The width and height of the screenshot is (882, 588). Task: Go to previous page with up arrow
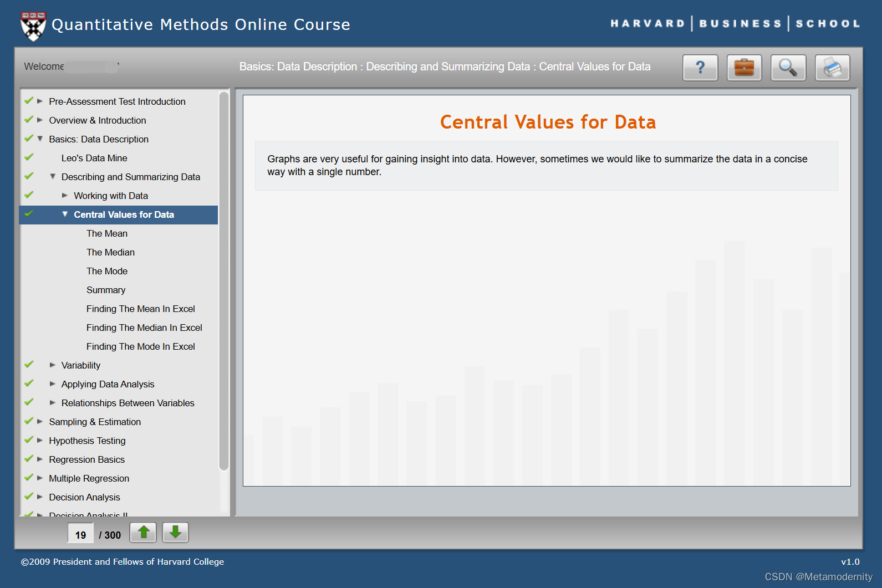pos(143,533)
